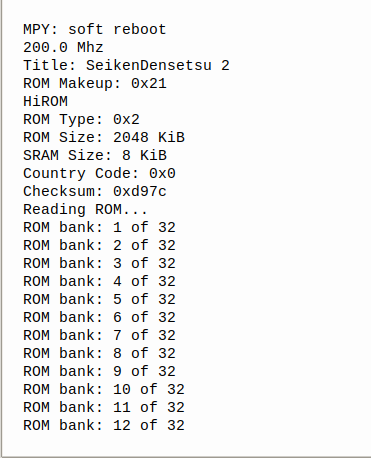The width and height of the screenshot is (371, 458).
Task: Click the 'ROM bank: 7 of 32' line
Action: [x=99, y=335]
